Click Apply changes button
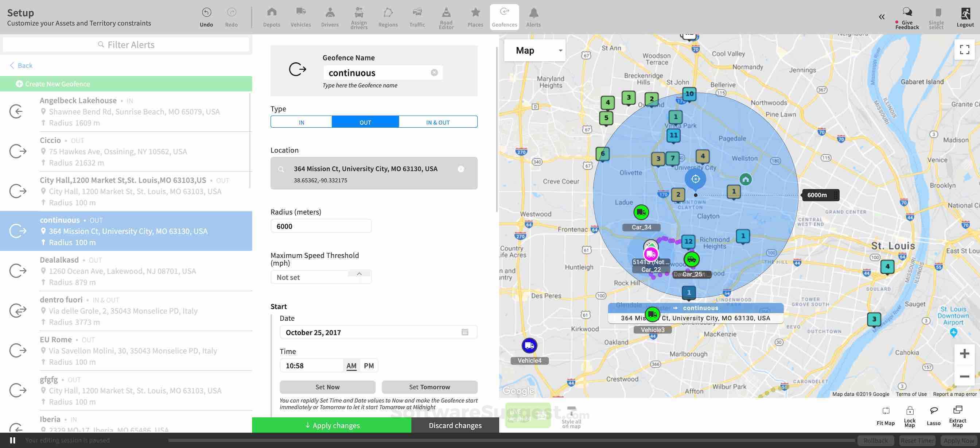 pos(332,425)
